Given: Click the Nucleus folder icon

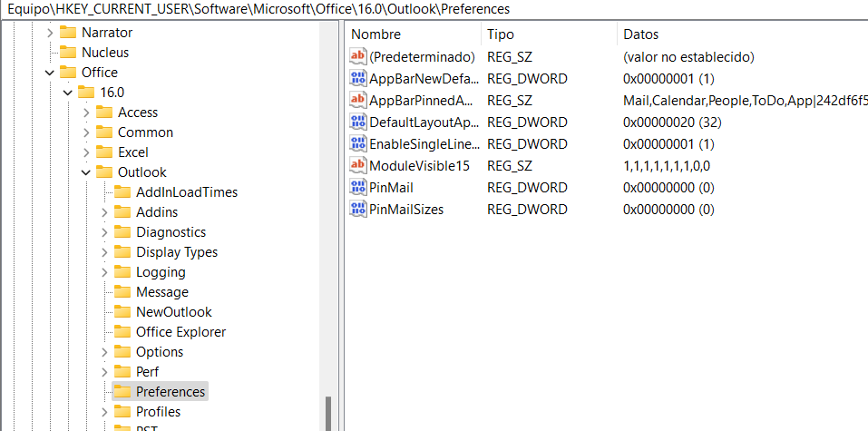Looking at the screenshot, I should [x=67, y=52].
